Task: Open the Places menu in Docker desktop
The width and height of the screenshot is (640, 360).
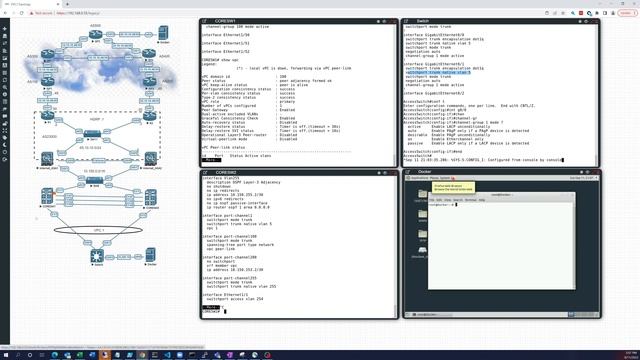Action: (x=434, y=178)
